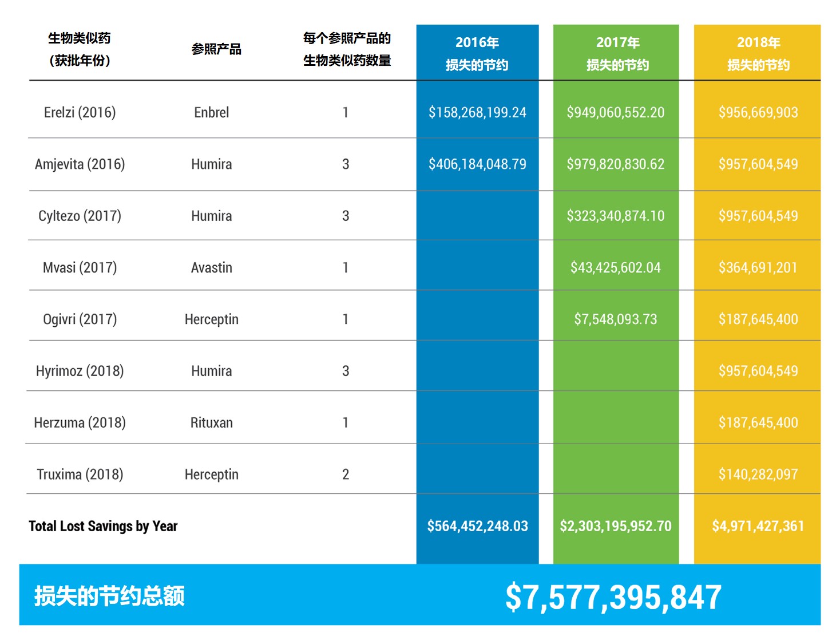The height and width of the screenshot is (644, 840).
Task: Click the $956,669,903 value
Action: click(758, 112)
